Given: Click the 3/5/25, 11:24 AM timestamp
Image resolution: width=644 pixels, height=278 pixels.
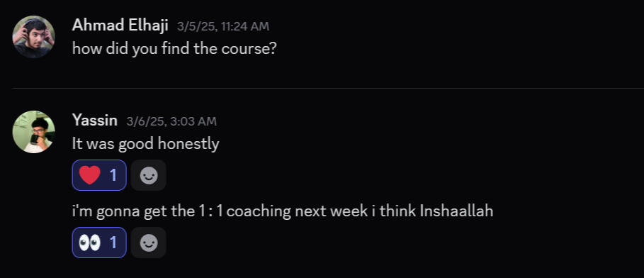Looking at the screenshot, I should pyautogui.click(x=223, y=26).
